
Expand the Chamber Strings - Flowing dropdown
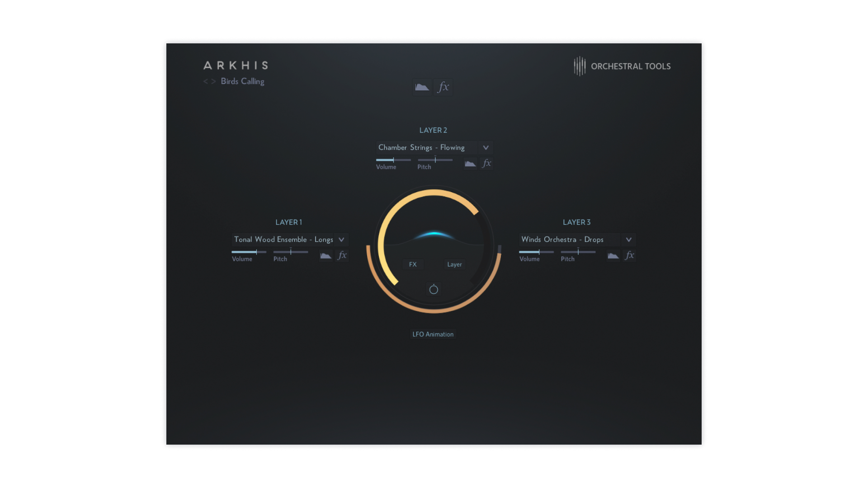(486, 148)
